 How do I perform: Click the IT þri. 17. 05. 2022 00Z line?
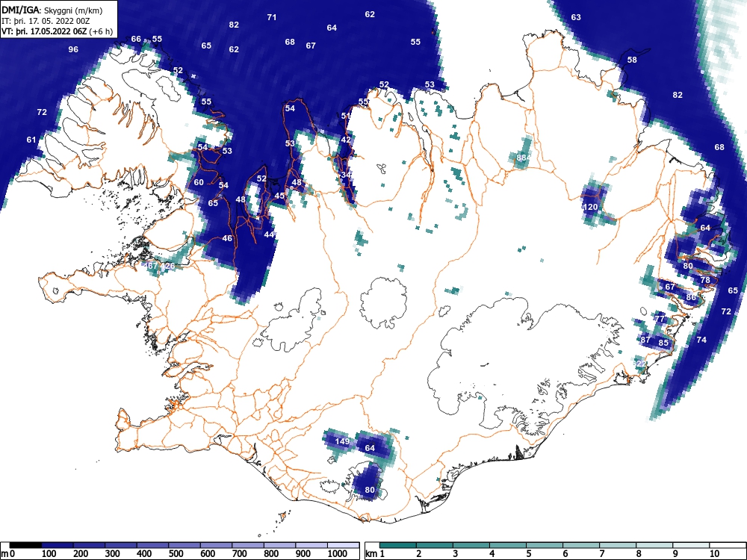46,21
